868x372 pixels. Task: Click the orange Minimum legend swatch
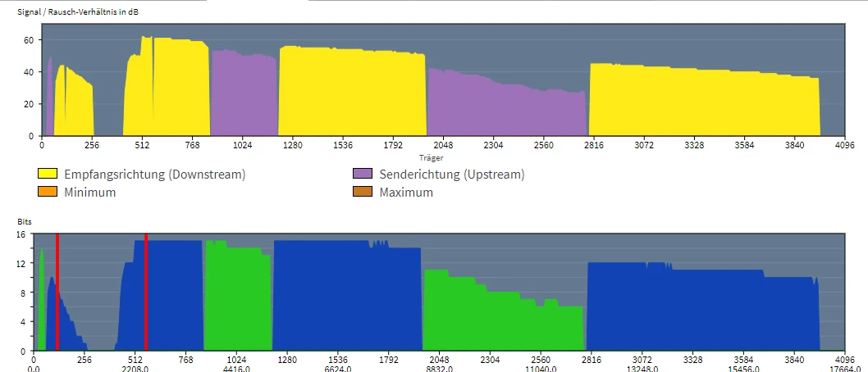(x=48, y=192)
